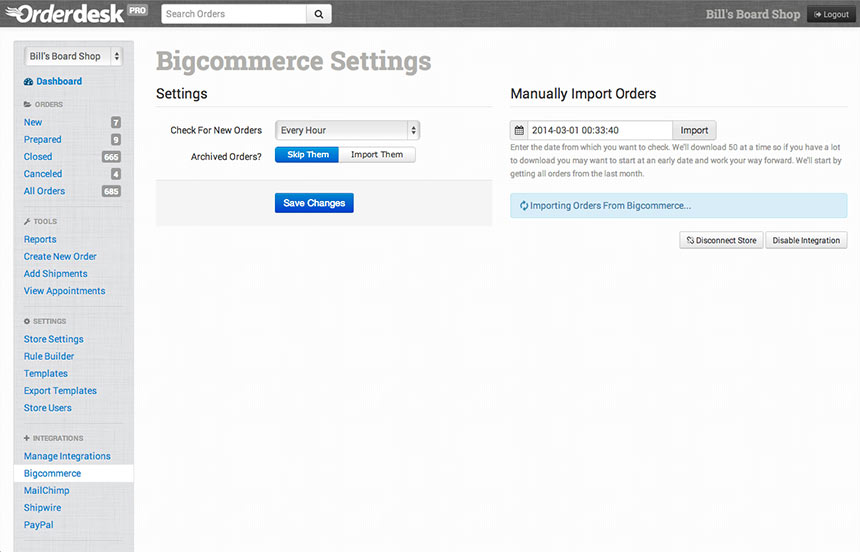Click the Closed orders count badge 665

pyautogui.click(x=111, y=157)
